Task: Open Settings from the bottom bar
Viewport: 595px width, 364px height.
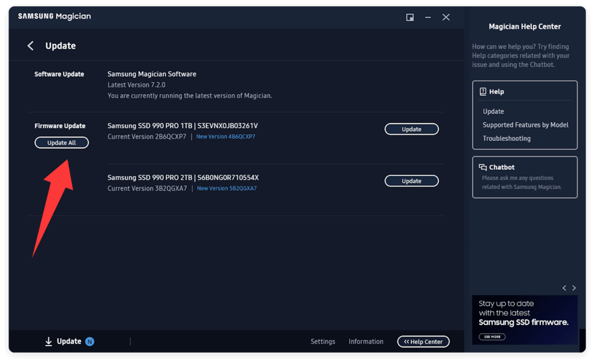Action: (x=322, y=341)
